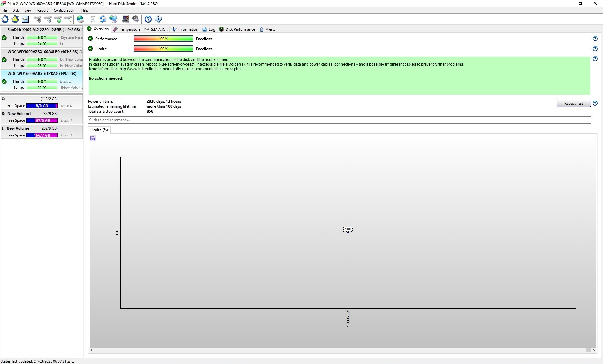Click the hard disk with green checkmark icon

click(x=58, y=19)
